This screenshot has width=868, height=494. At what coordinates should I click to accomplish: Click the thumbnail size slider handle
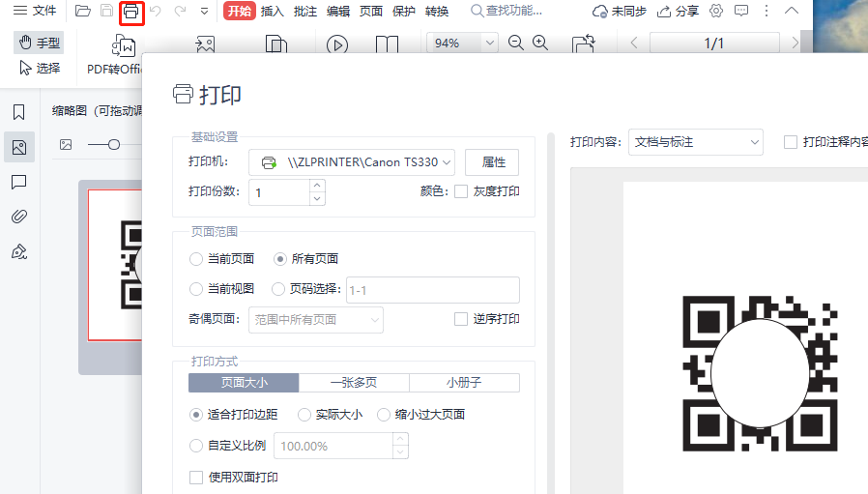114,144
